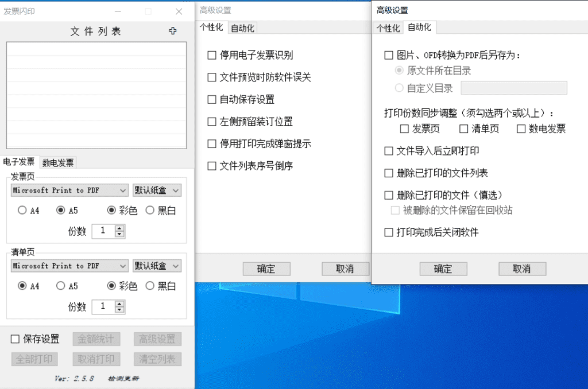Close the 发票闪印 window
This screenshot has height=389, width=588.
[179, 11]
